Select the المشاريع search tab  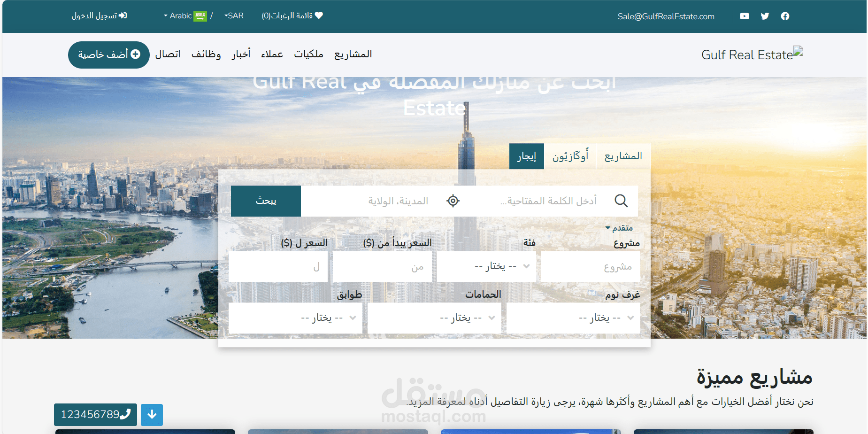623,156
